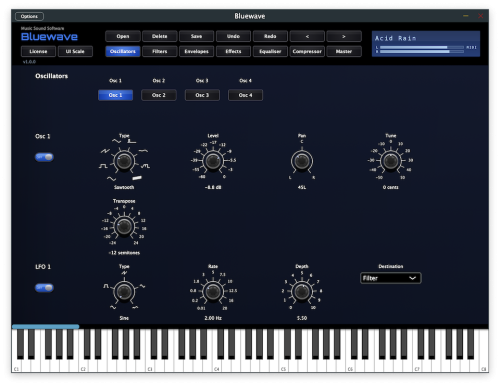Viewport: 500px width, 386px height.
Task: Click the 2.00 Hz rate value
Action: click(x=213, y=318)
